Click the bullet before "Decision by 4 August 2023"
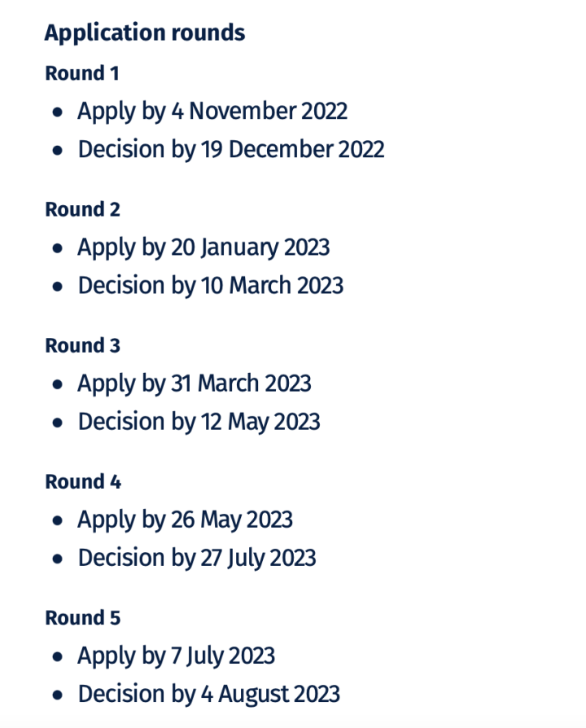Screen dimensions: 586x728 (57, 696)
